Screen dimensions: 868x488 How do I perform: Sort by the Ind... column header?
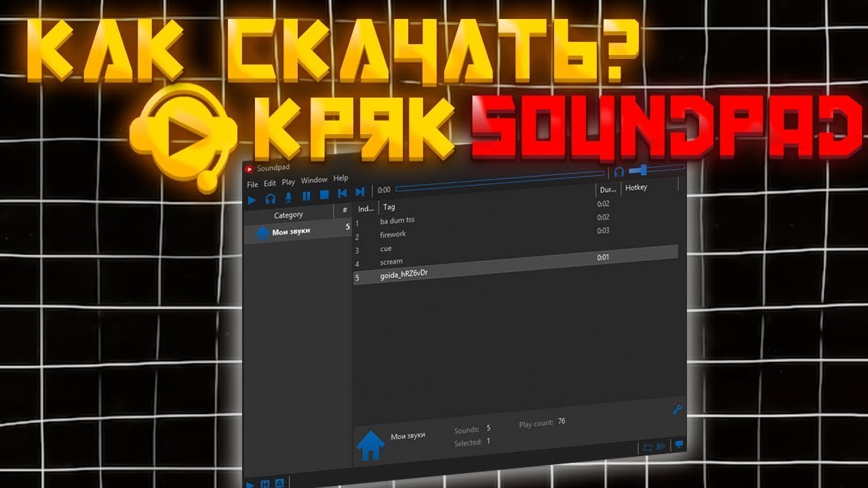[x=366, y=209]
